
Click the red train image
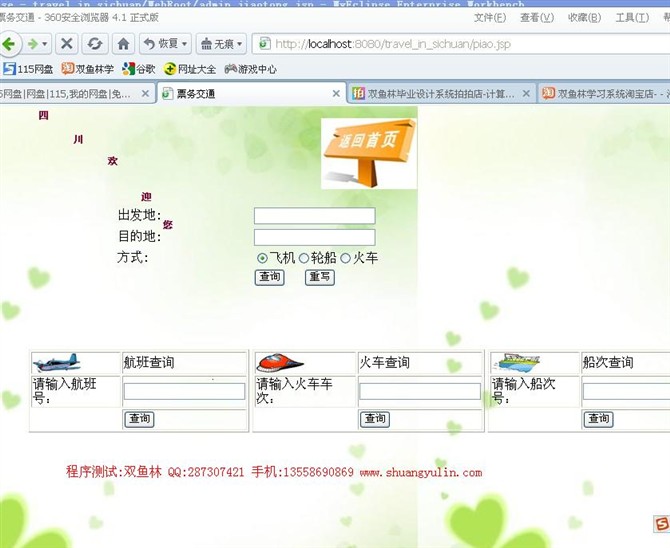(x=280, y=362)
